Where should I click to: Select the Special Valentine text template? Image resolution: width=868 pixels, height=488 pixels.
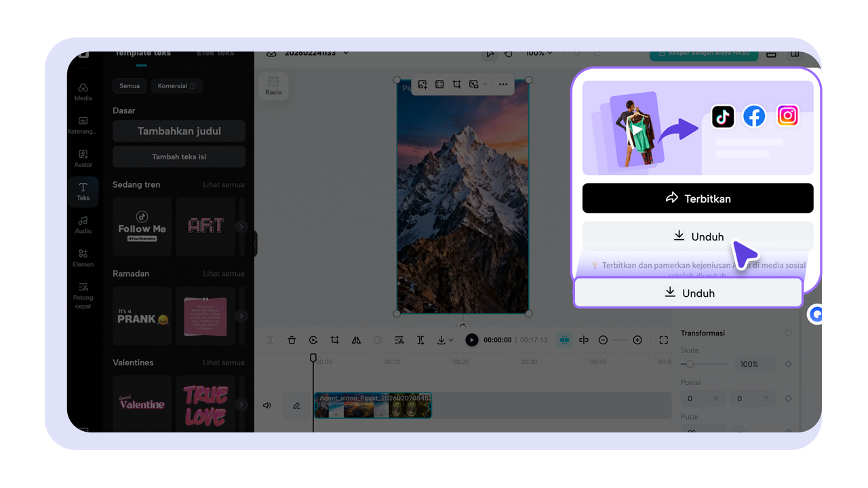[x=142, y=404]
